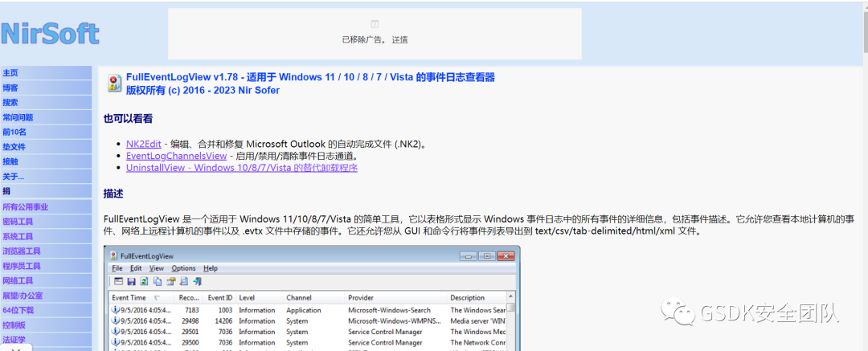
Task: Open the 搜索 sidebar link
Action: [10, 103]
